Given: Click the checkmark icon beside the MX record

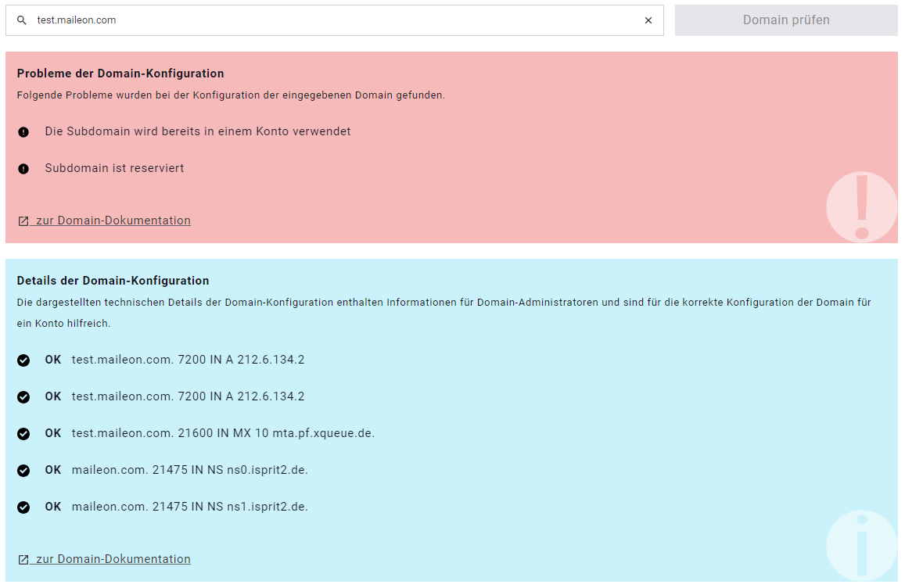Looking at the screenshot, I should click(x=23, y=434).
